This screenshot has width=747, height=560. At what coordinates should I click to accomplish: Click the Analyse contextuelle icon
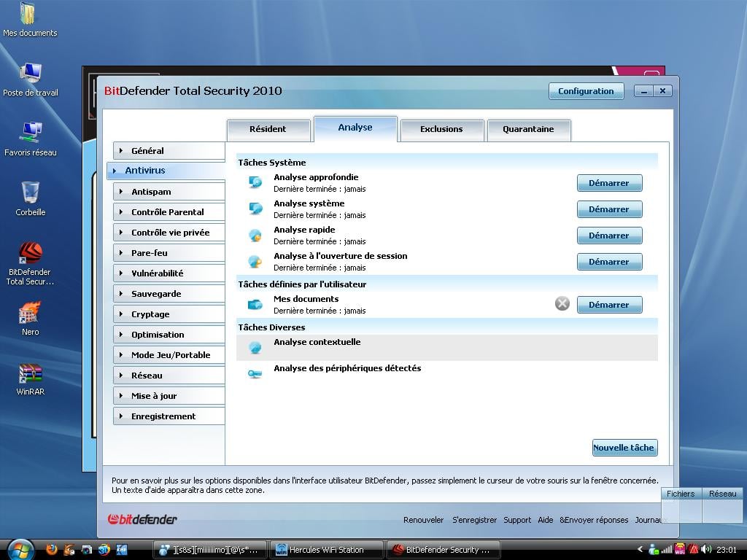click(x=255, y=347)
